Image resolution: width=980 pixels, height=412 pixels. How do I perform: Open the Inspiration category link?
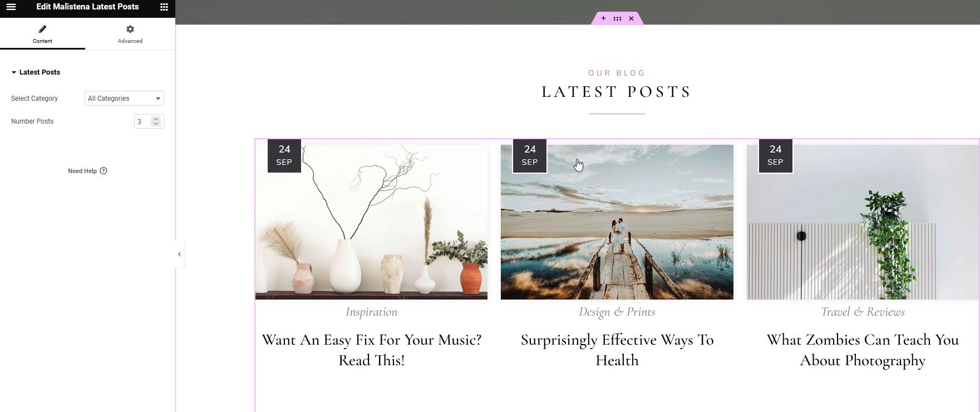(x=372, y=312)
